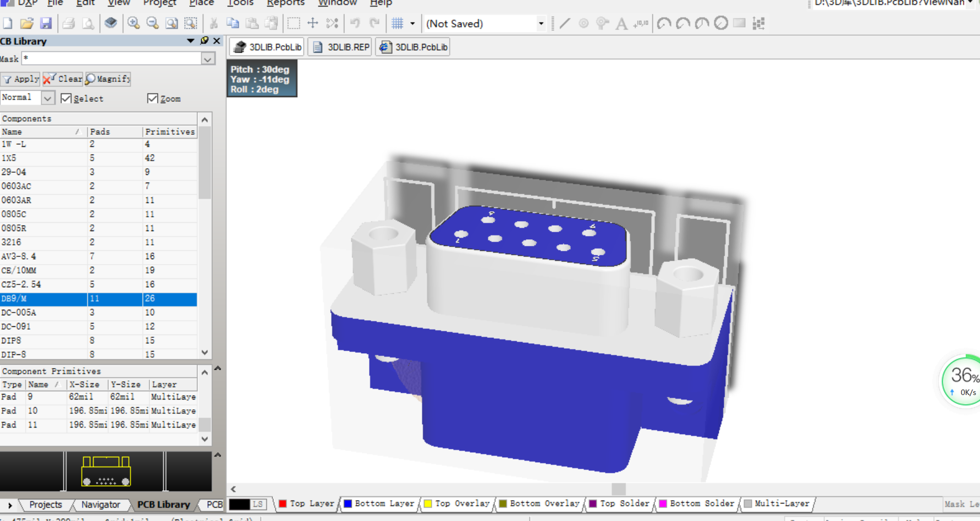This screenshot has width=980, height=521.
Task: Open the Mask dropdown list
Action: [208, 59]
